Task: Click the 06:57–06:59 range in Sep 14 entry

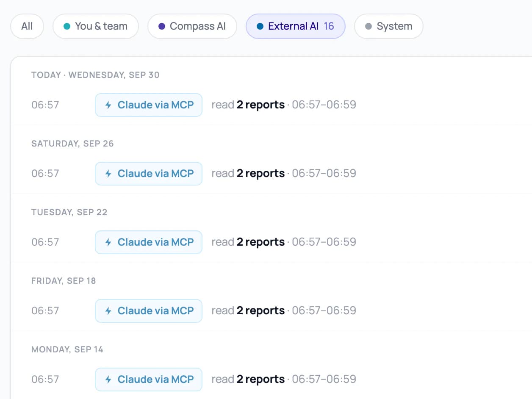Action: click(x=324, y=379)
